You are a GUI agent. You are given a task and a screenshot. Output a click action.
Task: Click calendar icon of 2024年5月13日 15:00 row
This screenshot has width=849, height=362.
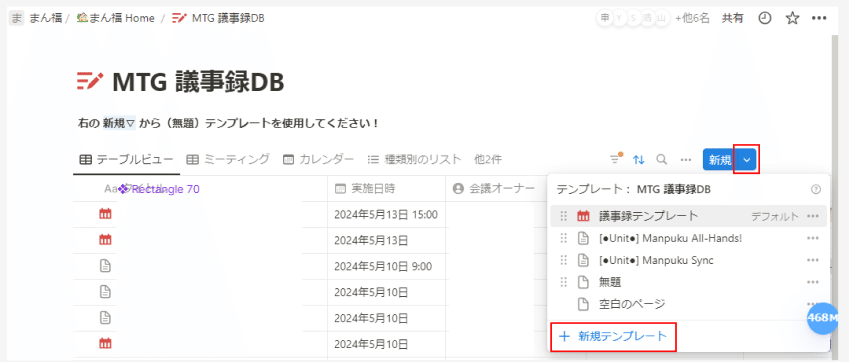click(x=106, y=214)
